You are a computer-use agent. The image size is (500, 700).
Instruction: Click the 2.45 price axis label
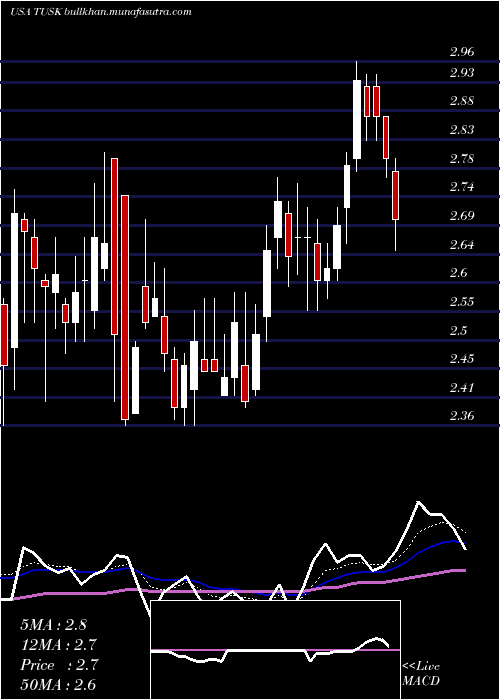[462, 358]
